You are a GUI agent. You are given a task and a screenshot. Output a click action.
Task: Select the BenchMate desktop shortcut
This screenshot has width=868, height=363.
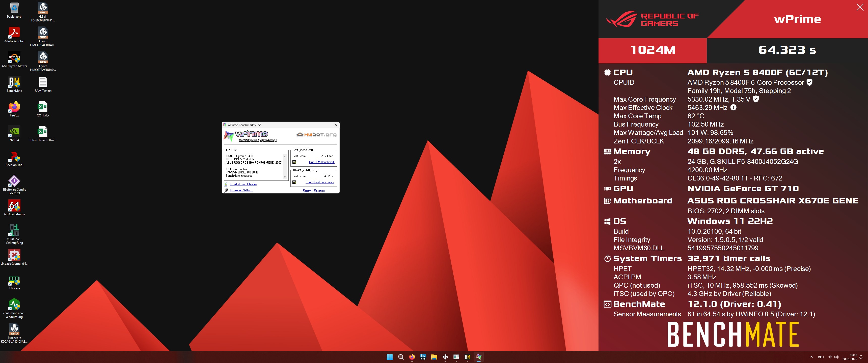tap(14, 84)
